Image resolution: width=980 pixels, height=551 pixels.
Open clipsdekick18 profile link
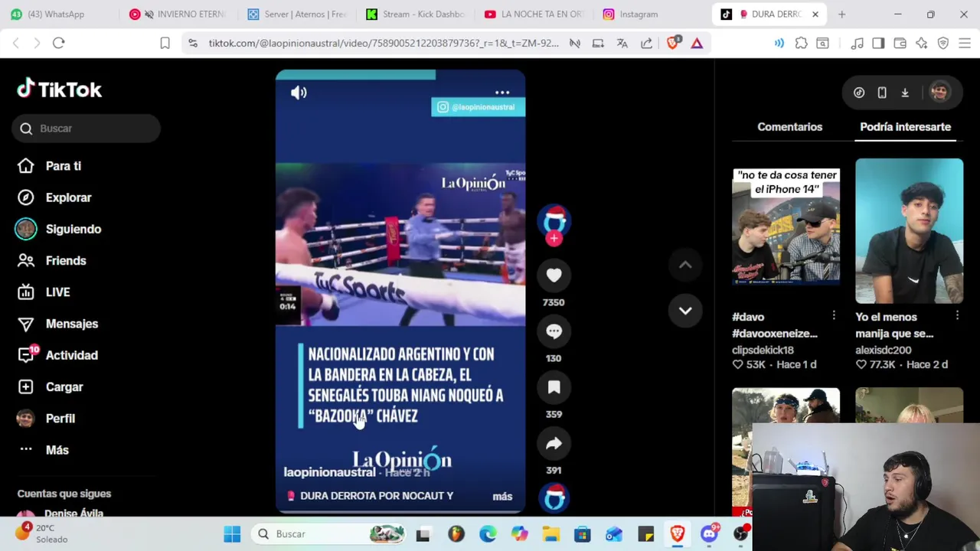click(x=763, y=350)
